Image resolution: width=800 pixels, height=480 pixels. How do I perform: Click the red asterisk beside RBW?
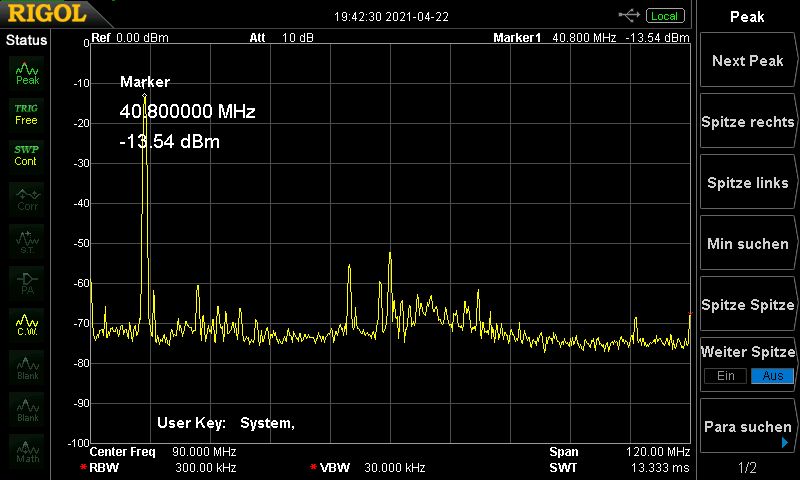83,467
